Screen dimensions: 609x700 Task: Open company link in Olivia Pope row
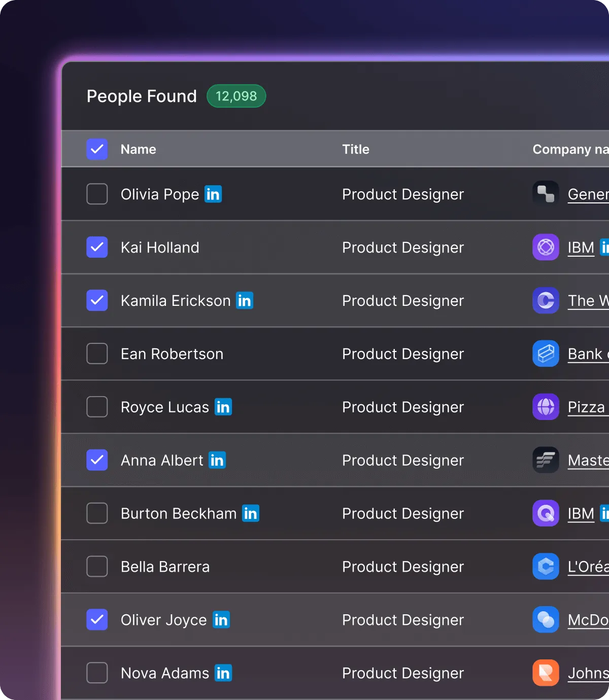(x=588, y=194)
